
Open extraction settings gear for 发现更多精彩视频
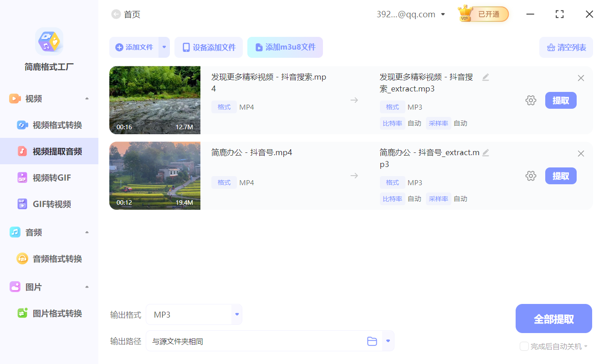pyautogui.click(x=531, y=100)
